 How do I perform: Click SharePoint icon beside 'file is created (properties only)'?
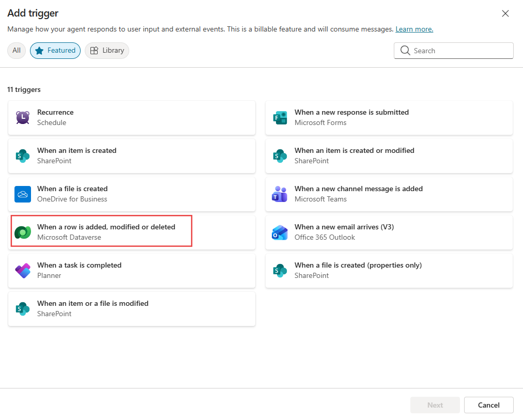pyautogui.click(x=280, y=271)
